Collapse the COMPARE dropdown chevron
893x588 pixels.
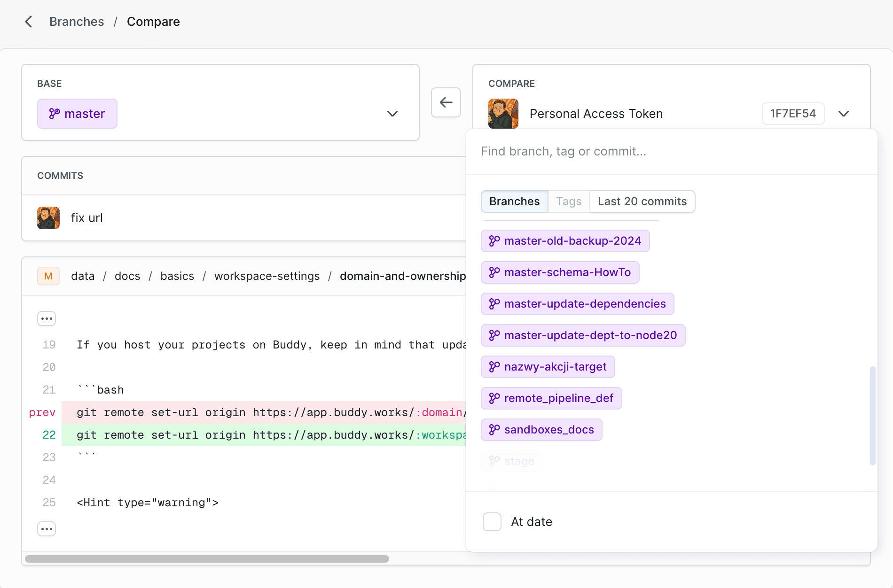coord(844,114)
